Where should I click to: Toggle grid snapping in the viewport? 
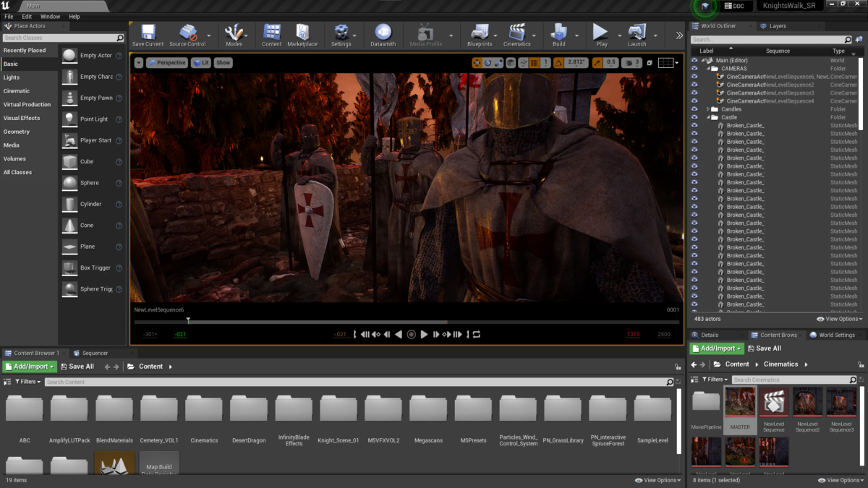(x=534, y=63)
